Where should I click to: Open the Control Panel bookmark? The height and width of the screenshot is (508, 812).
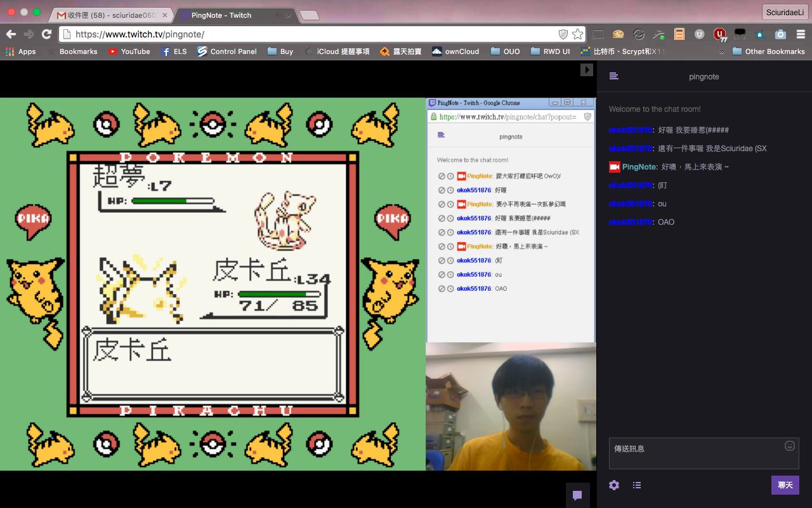point(227,51)
